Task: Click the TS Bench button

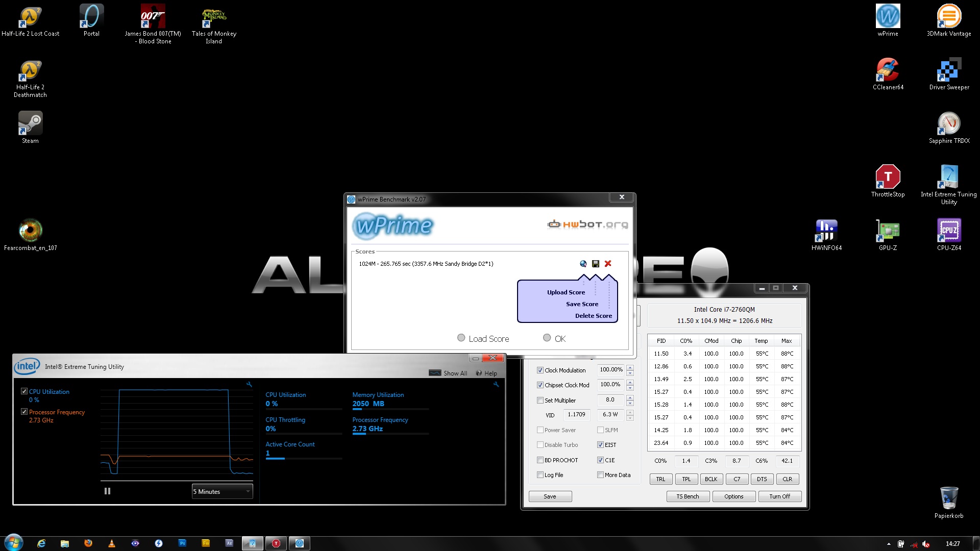Action: 688,496
